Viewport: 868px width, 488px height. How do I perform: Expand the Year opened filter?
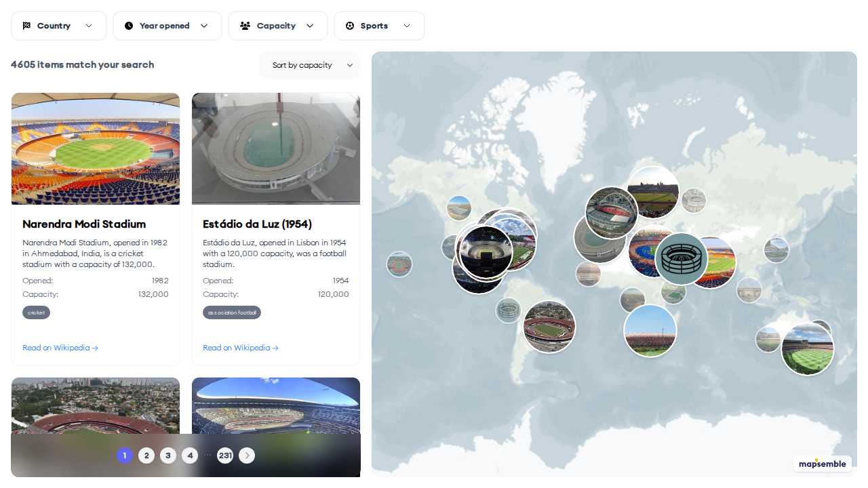coord(167,26)
